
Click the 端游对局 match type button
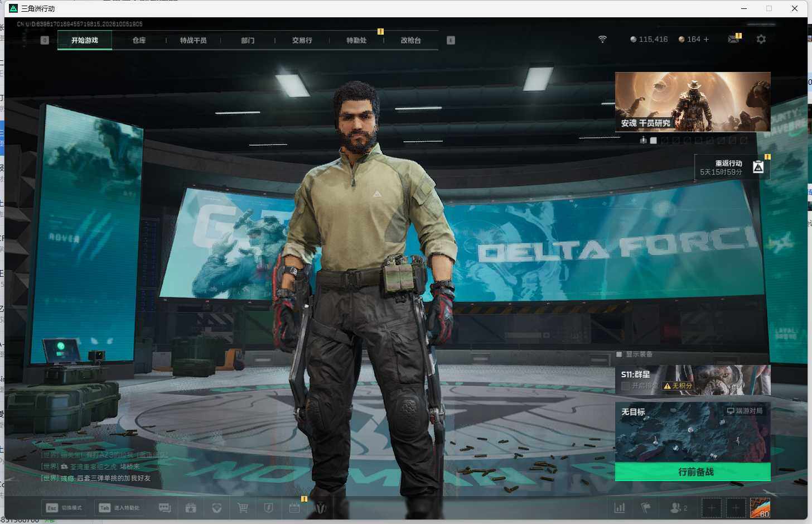[x=745, y=411]
